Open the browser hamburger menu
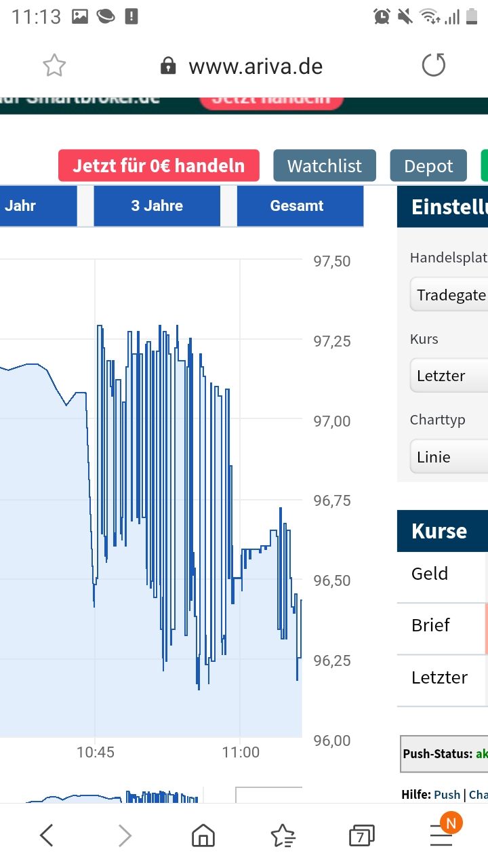The height and width of the screenshot is (868, 488). click(x=441, y=835)
